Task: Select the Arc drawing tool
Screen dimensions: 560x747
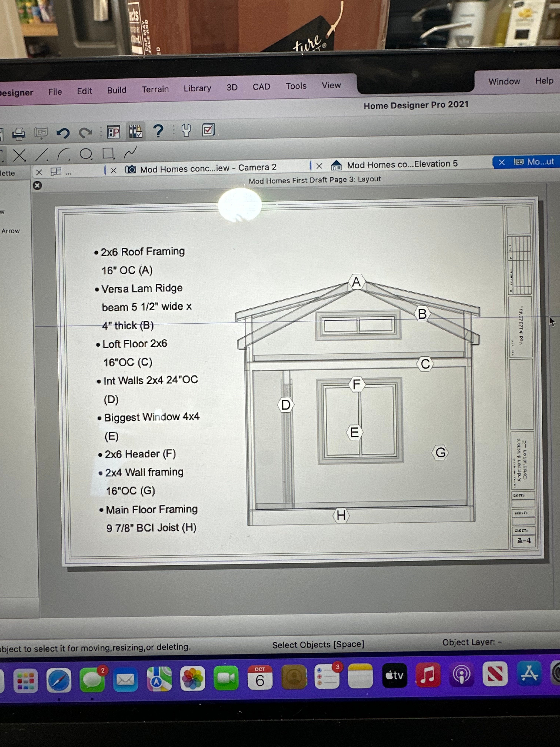Action: (64, 154)
